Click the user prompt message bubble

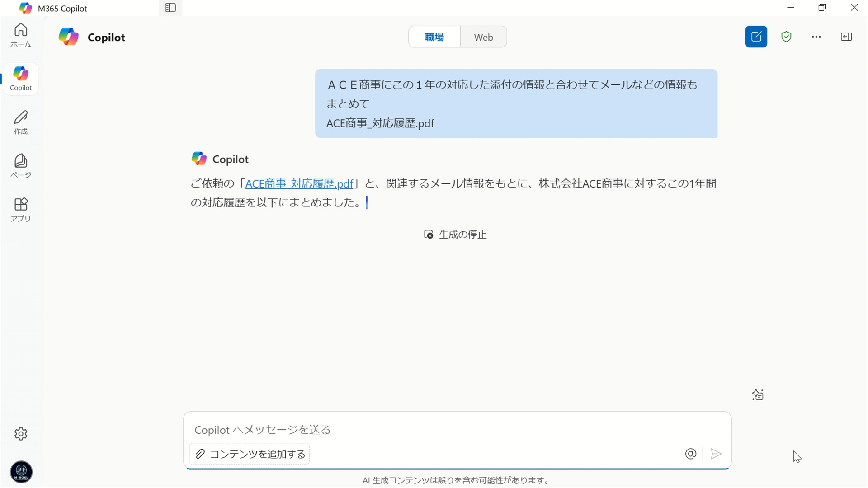coord(516,103)
